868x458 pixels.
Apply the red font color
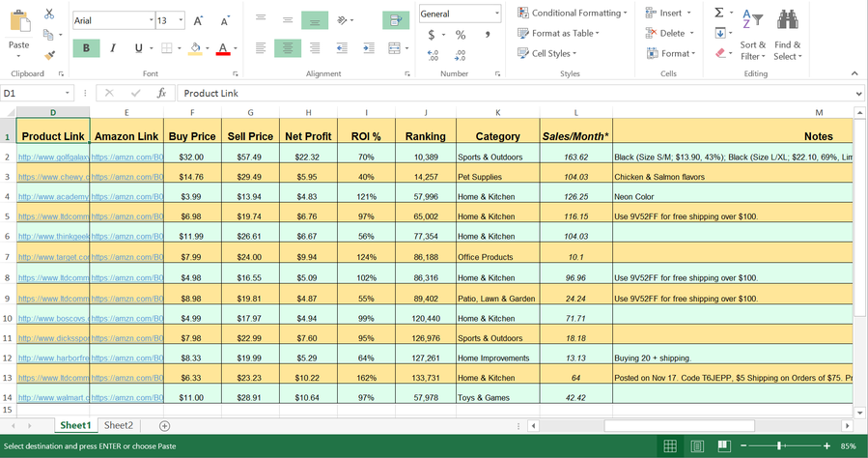223,48
